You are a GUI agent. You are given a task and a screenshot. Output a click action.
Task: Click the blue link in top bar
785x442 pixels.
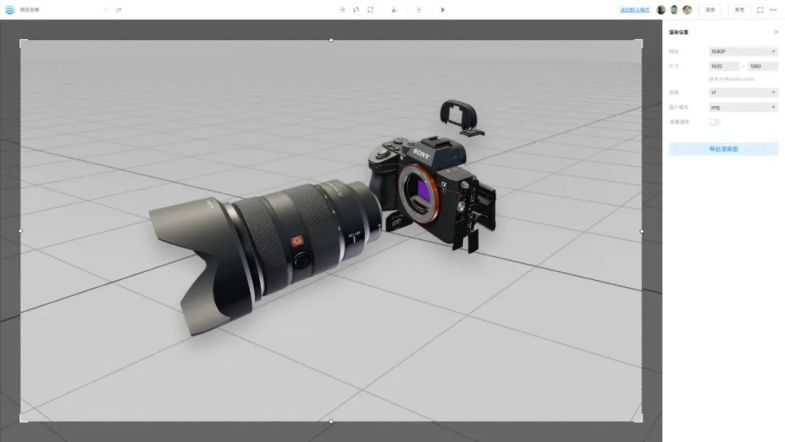click(634, 10)
